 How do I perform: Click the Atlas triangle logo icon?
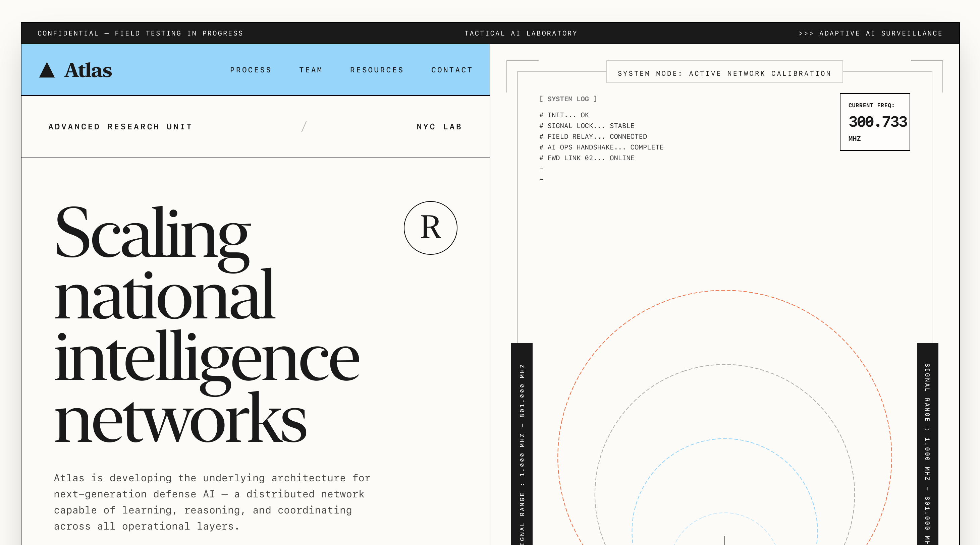click(47, 70)
